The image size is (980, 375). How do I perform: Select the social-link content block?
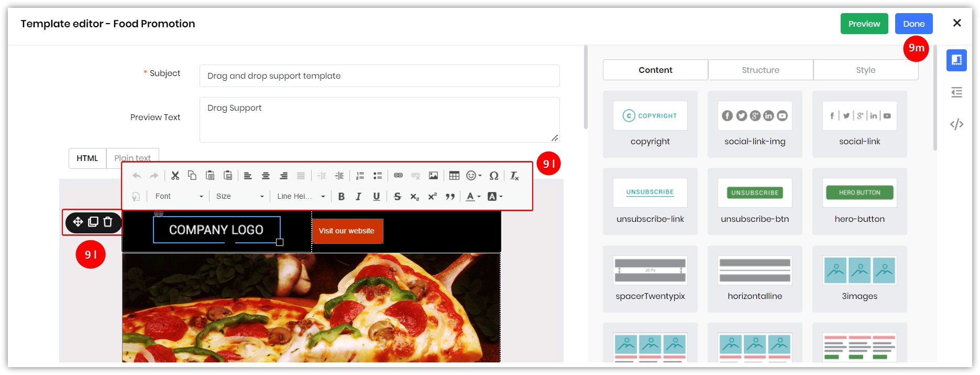(860, 124)
